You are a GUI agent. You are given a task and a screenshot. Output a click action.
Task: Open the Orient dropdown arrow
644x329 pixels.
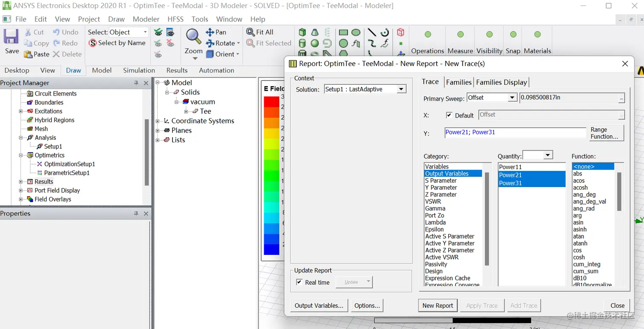(237, 54)
